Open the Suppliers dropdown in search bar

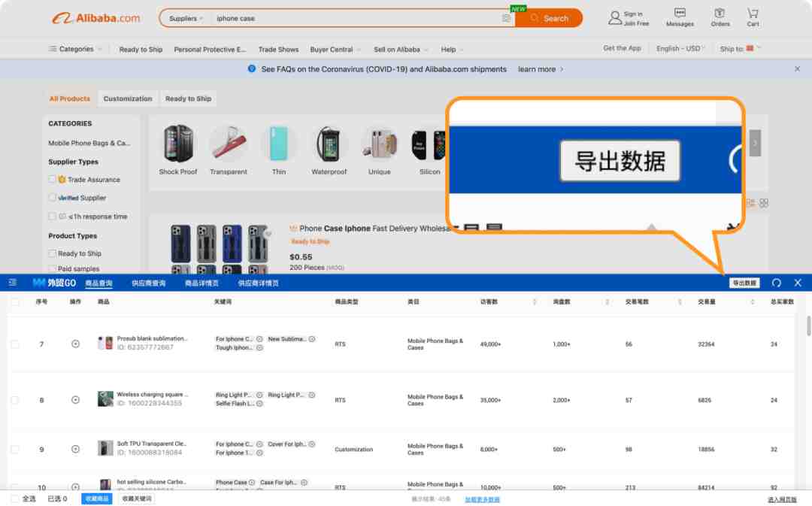[x=186, y=18]
